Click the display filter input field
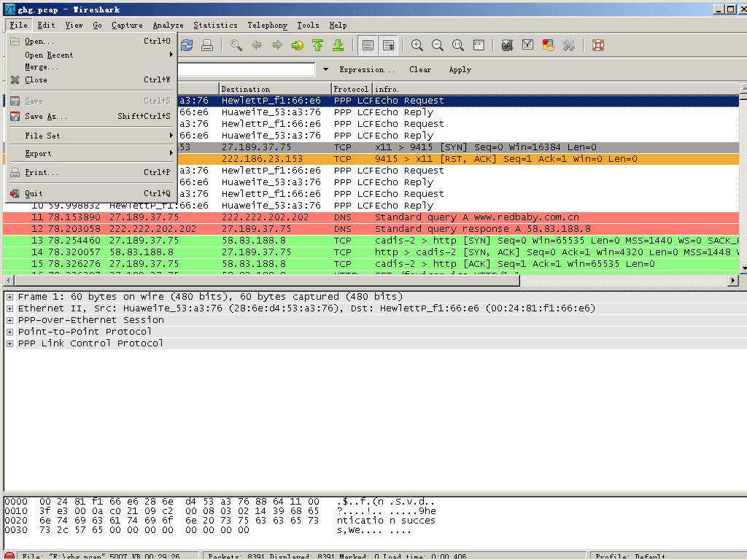This screenshot has height=560, width=747. pyautogui.click(x=246, y=69)
